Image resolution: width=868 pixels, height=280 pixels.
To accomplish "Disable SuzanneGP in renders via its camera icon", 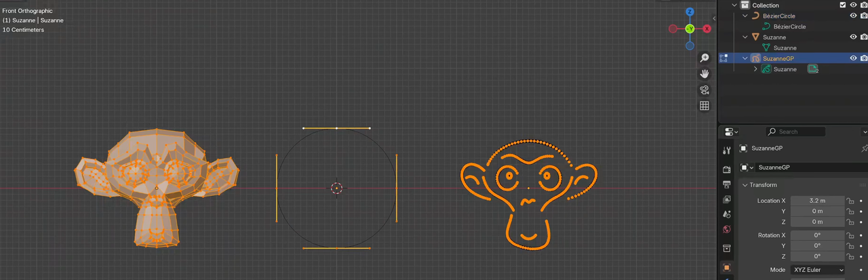I will 864,58.
